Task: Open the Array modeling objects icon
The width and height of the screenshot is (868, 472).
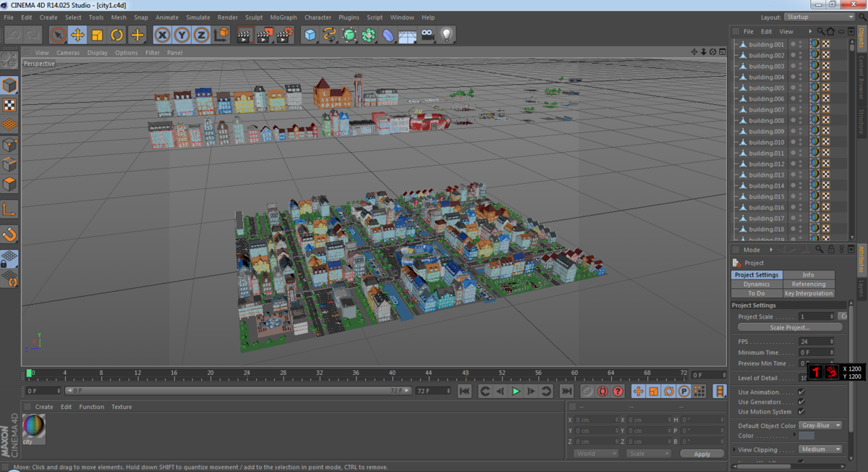Action: point(369,34)
